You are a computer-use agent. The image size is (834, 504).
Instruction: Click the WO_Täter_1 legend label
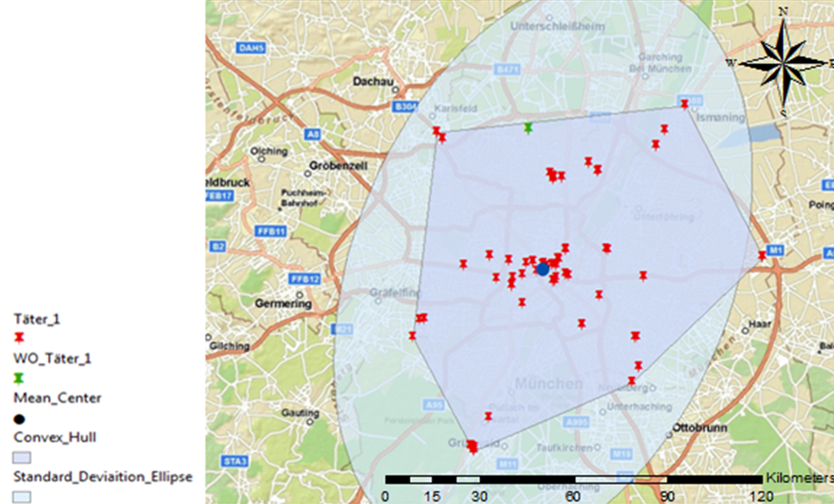point(52,358)
